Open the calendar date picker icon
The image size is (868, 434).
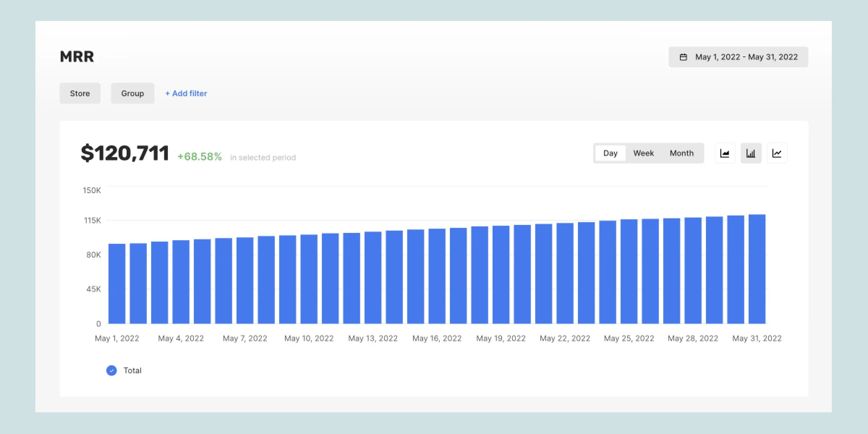(x=684, y=57)
